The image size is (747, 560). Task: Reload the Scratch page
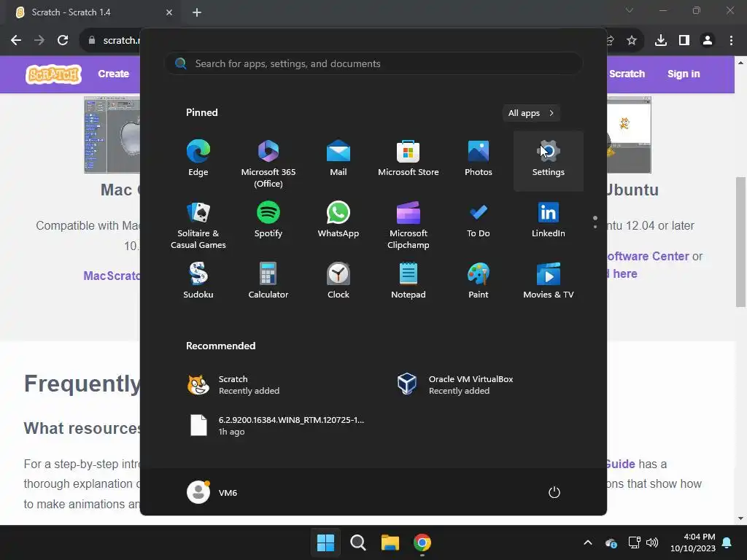tap(63, 40)
